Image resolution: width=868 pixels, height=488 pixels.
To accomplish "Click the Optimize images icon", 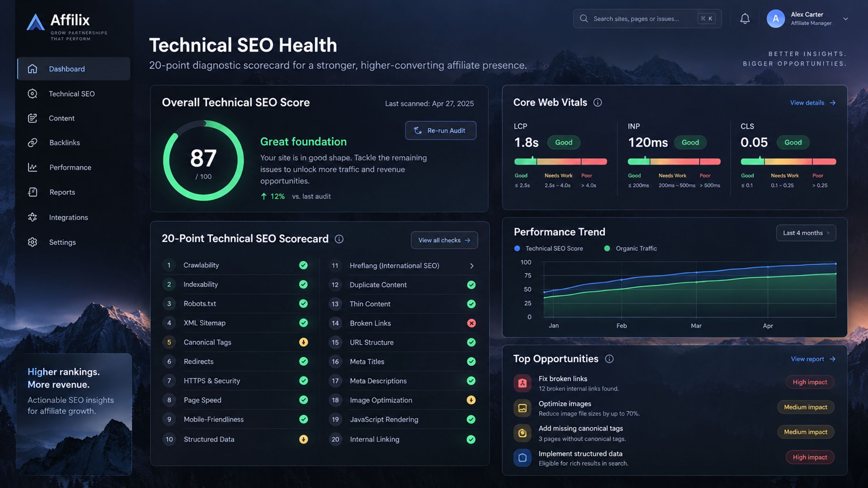I will (x=522, y=408).
